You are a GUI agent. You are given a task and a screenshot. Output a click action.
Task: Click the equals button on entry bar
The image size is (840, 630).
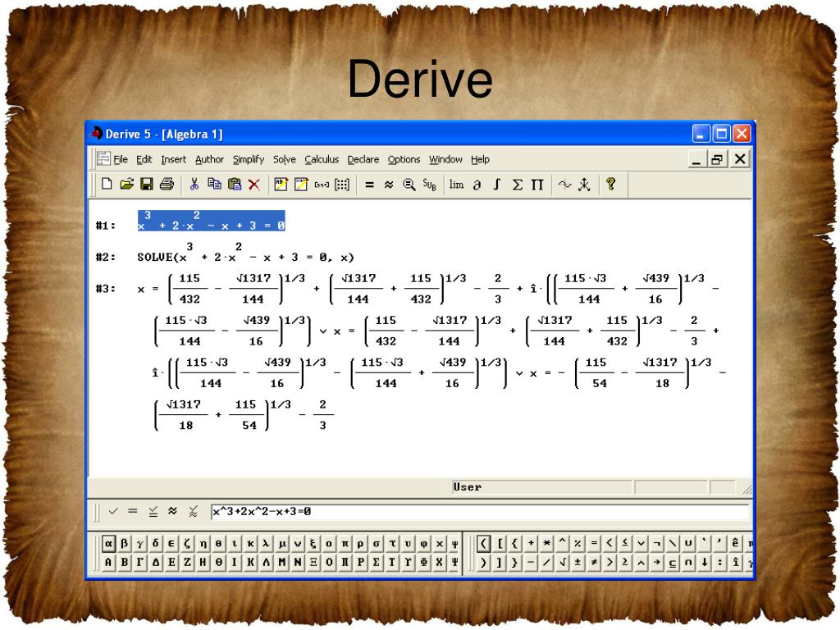point(133,511)
